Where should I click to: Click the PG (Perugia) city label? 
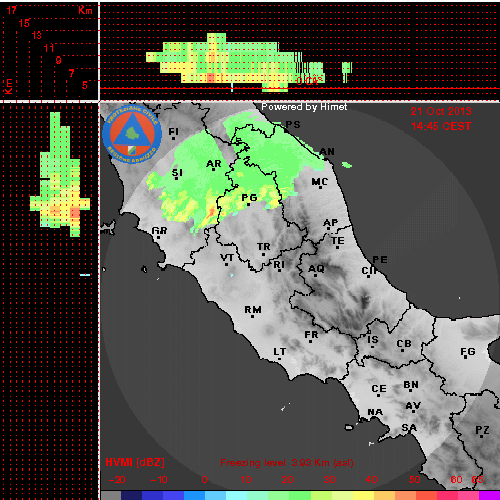(249, 198)
